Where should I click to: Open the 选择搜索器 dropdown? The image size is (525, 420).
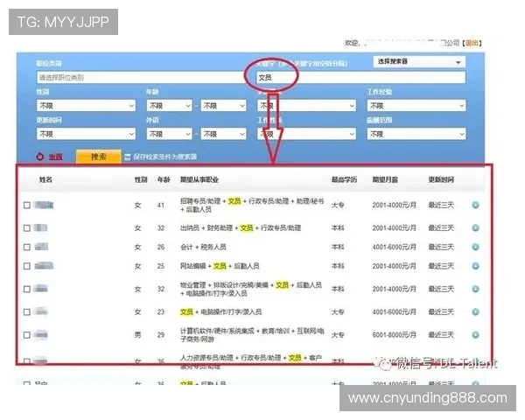[x=419, y=61]
